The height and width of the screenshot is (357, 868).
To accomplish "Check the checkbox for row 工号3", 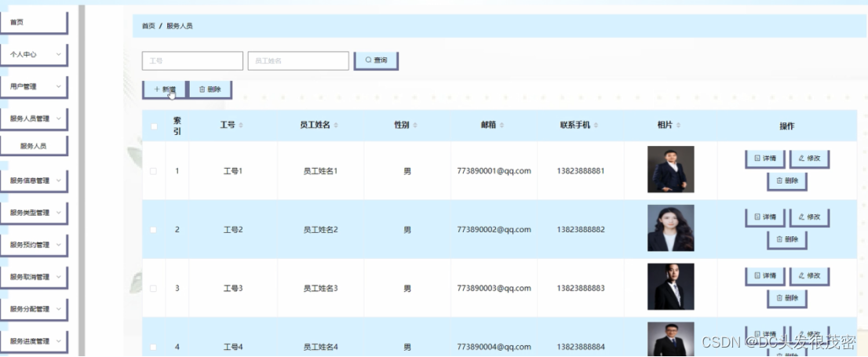I will click(153, 289).
